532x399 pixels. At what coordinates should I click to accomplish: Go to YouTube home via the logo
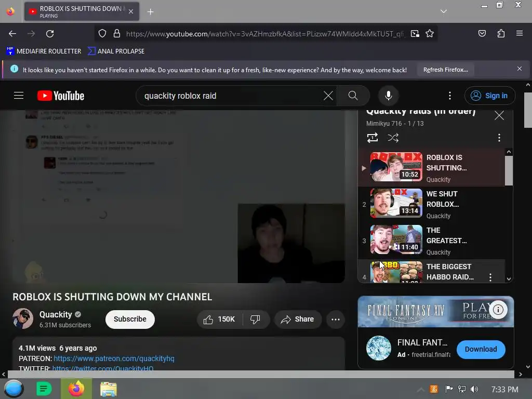61,96
